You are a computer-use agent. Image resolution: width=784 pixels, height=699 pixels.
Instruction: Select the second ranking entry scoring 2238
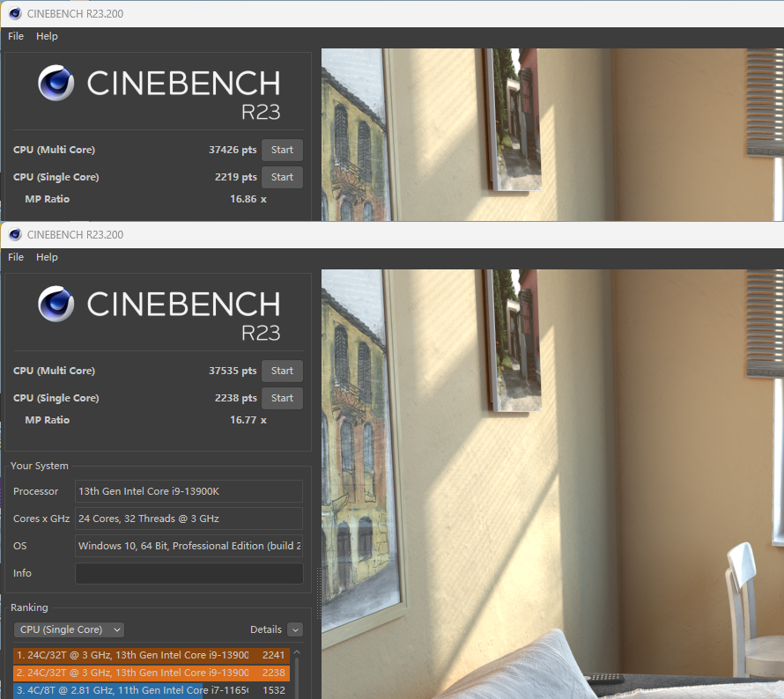[x=151, y=673]
